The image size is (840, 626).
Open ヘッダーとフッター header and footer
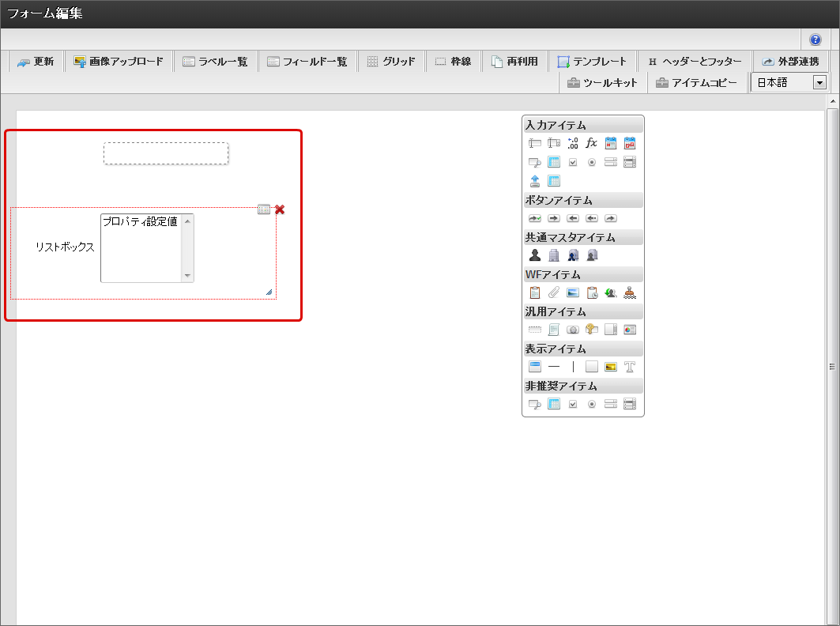pos(695,61)
